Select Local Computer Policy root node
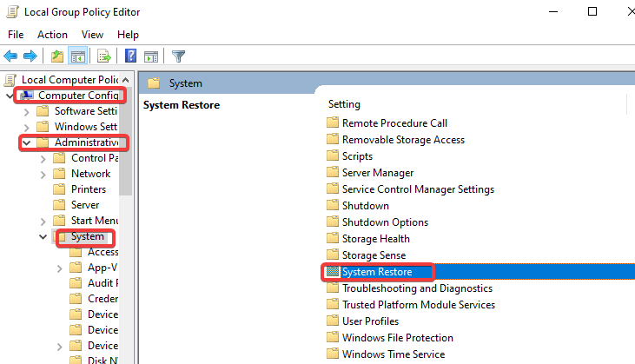 [70, 80]
